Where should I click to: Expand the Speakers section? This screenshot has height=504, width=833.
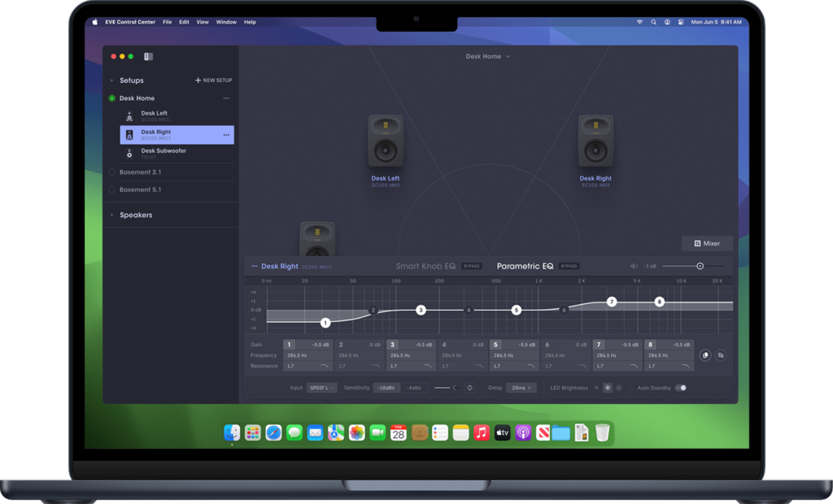136,215
